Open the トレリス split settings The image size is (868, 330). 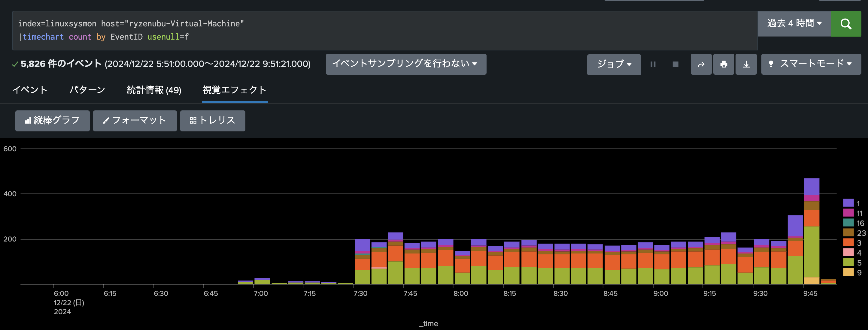click(x=213, y=121)
